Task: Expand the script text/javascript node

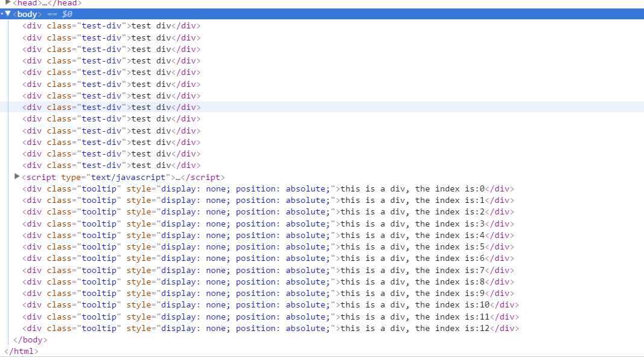Action: coord(17,176)
